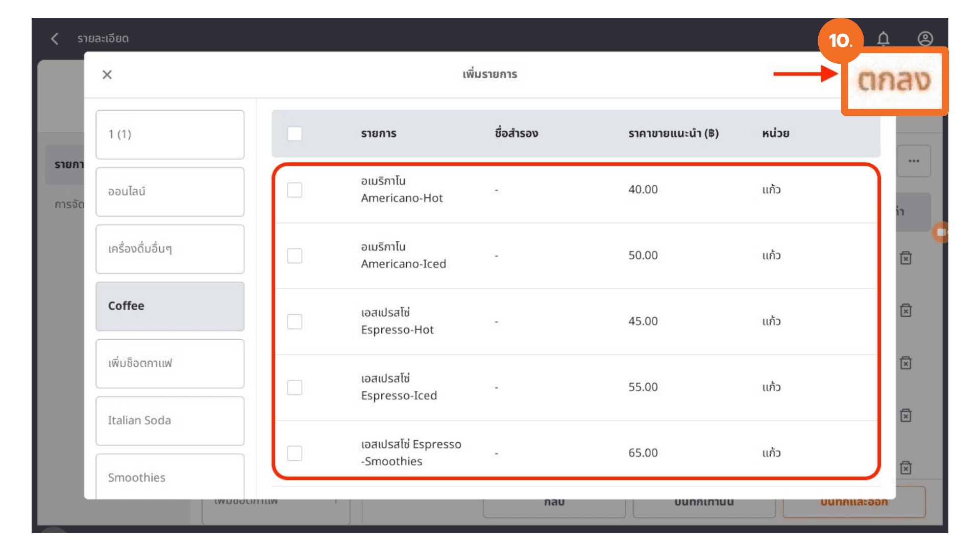Toggle the select-all header checkbox

click(x=295, y=134)
